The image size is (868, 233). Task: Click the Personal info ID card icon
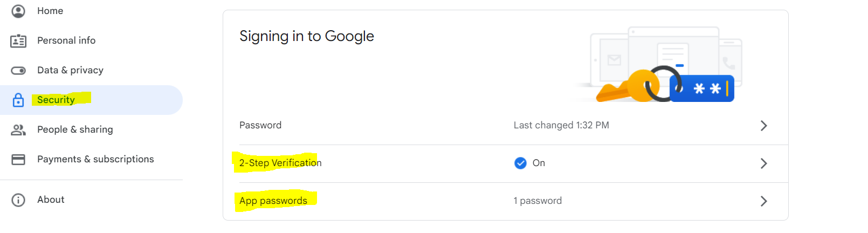click(18, 41)
